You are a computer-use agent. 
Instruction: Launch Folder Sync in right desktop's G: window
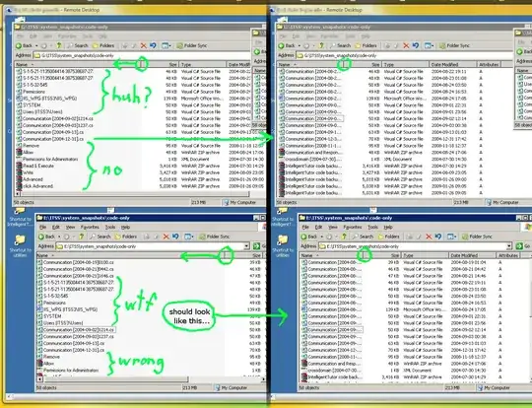[454, 45]
